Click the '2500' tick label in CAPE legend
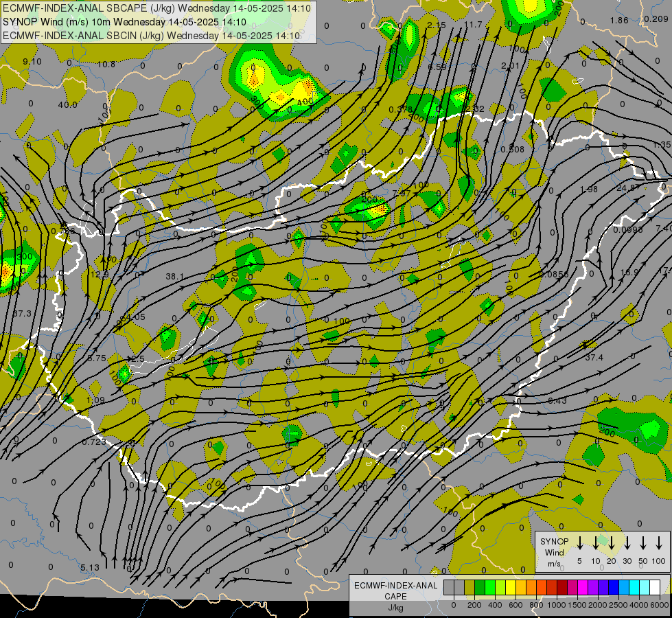The width and height of the screenshot is (672, 618). point(618,605)
